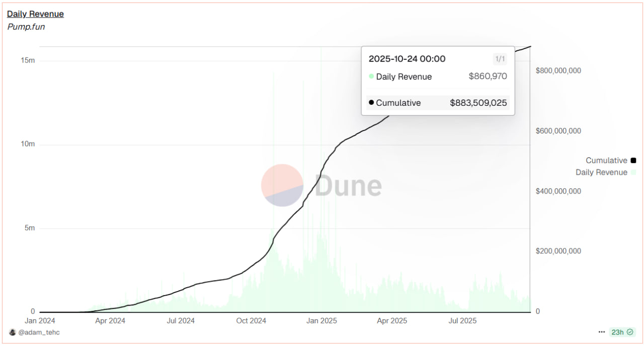Click the $800,000,000 right axis label
This screenshot has width=644, height=345.
(558, 71)
